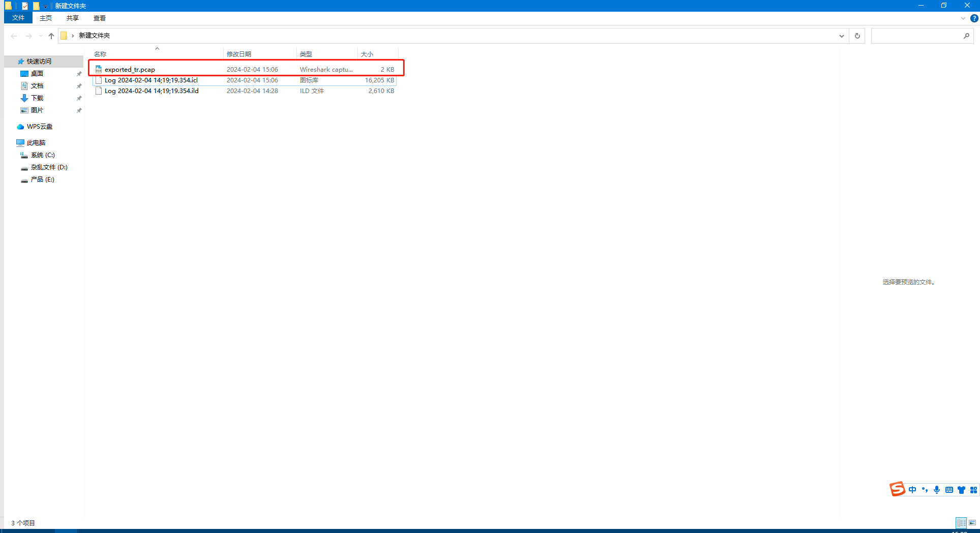Image resolution: width=980 pixels, height=533 pixels.
Task: Sort files by the 类型 column
Action: point(327,54)
